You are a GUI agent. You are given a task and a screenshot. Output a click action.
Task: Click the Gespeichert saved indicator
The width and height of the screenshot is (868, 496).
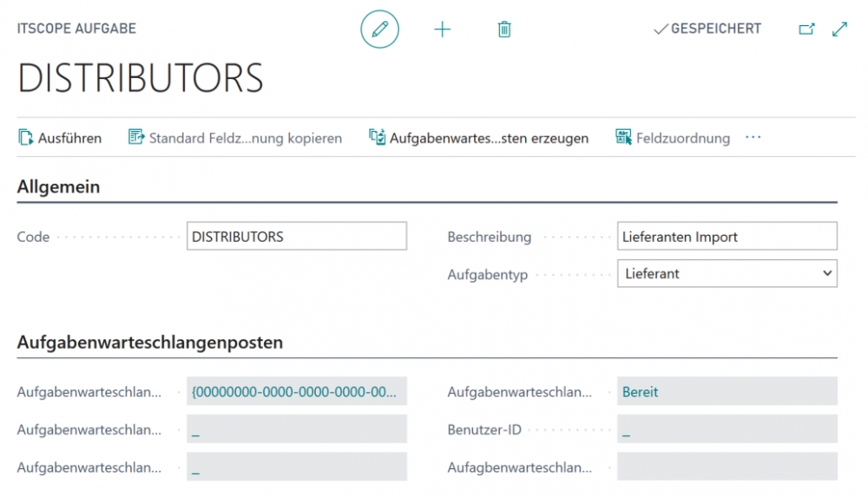click(707, 29)
